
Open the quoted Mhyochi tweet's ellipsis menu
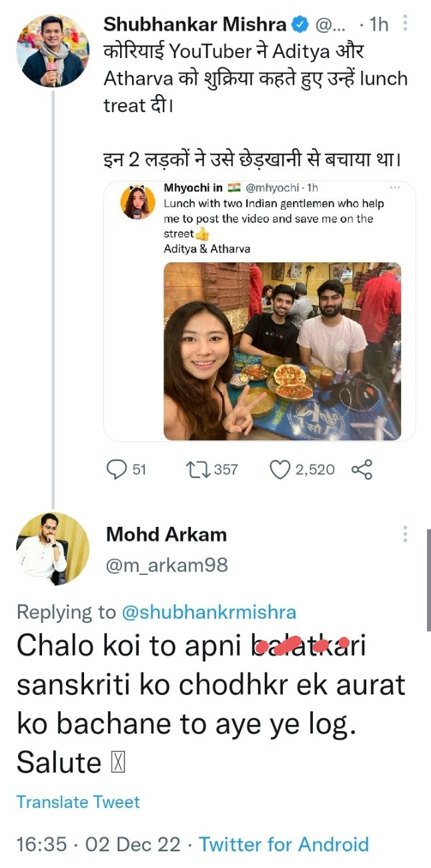[x=394, y=188]
